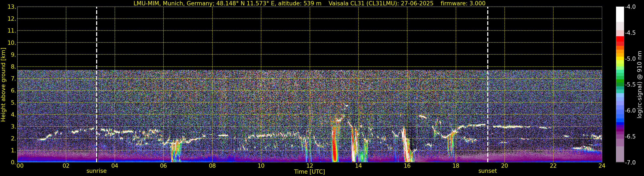Click the '16' time axis tick
644x176 pixels.
click(407, 166)
